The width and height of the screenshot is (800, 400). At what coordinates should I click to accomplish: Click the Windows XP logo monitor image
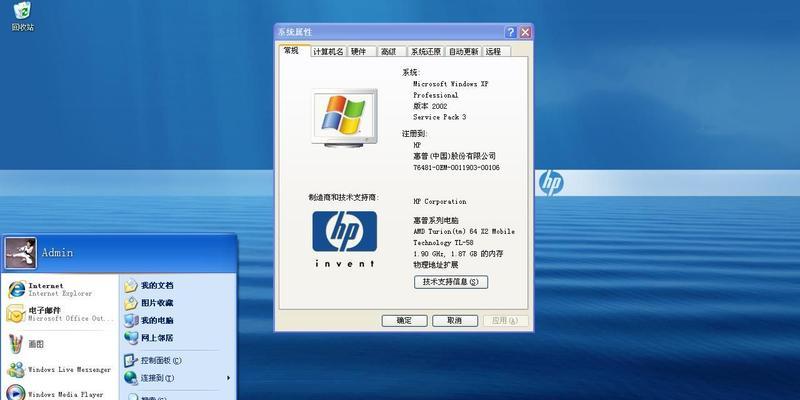(344, 118)
